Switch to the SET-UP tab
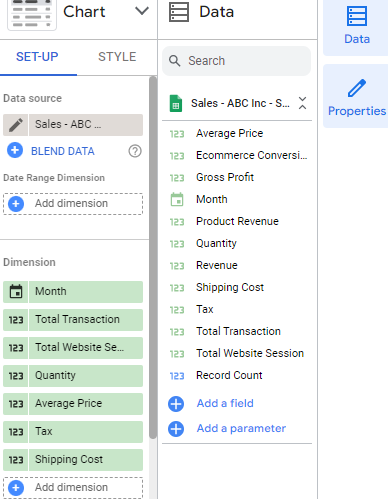 coord(37,57)
